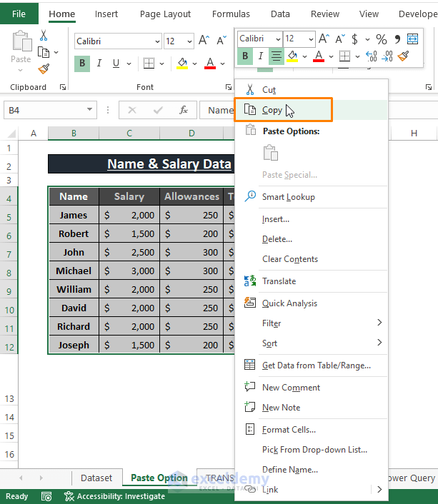Toggle Italic in the mini toolbar
Image resolution: width=438 pixels, height=504 pixels.
[261, 56]
